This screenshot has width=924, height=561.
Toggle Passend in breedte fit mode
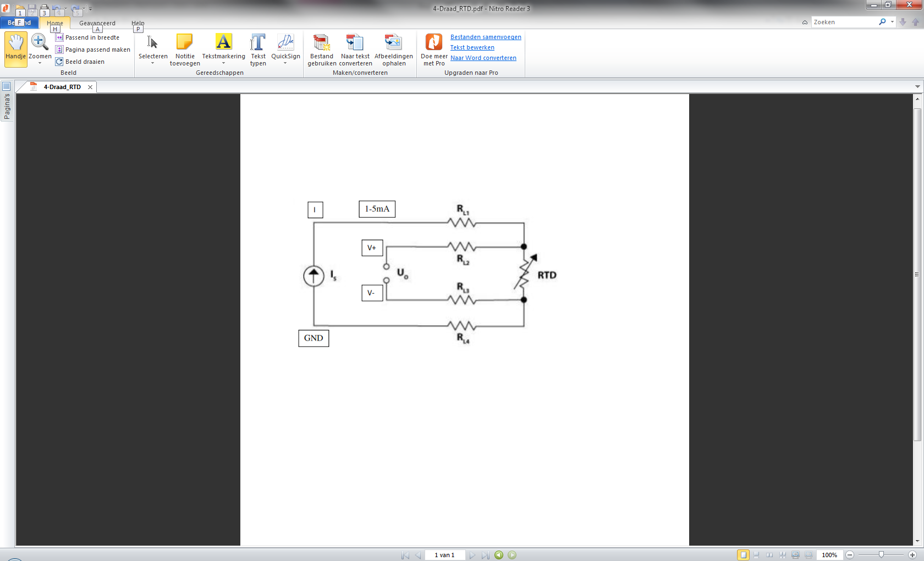[x=92, y=37]
